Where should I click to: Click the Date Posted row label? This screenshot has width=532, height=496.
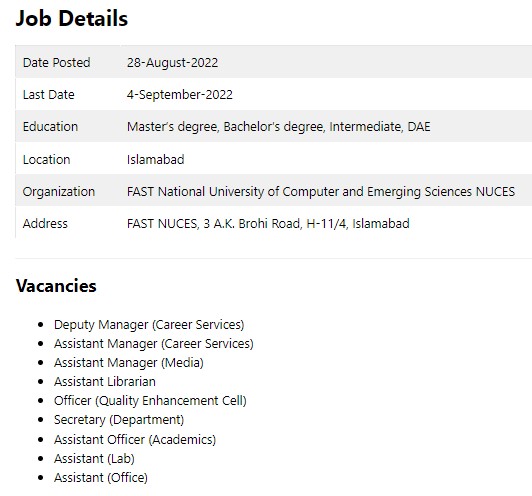57,63
